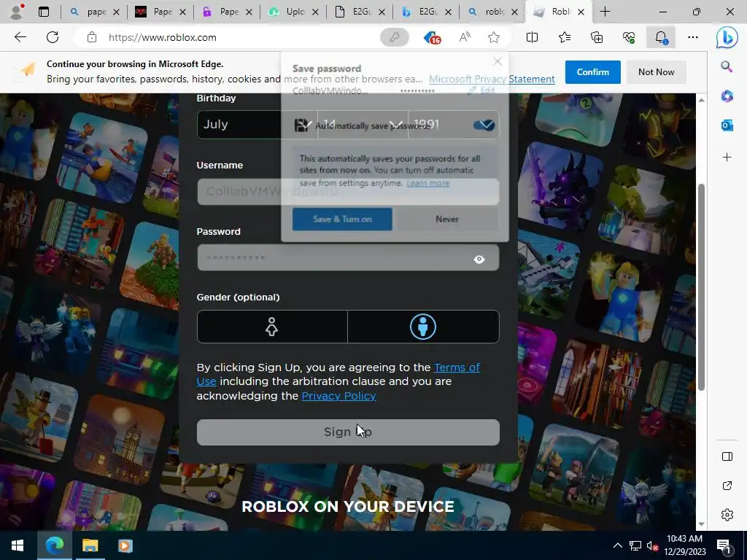This screenshot has height=560, width=747.
Task: View site info via the lock icon
Action: pyautogui.click(x=92, y=37)
